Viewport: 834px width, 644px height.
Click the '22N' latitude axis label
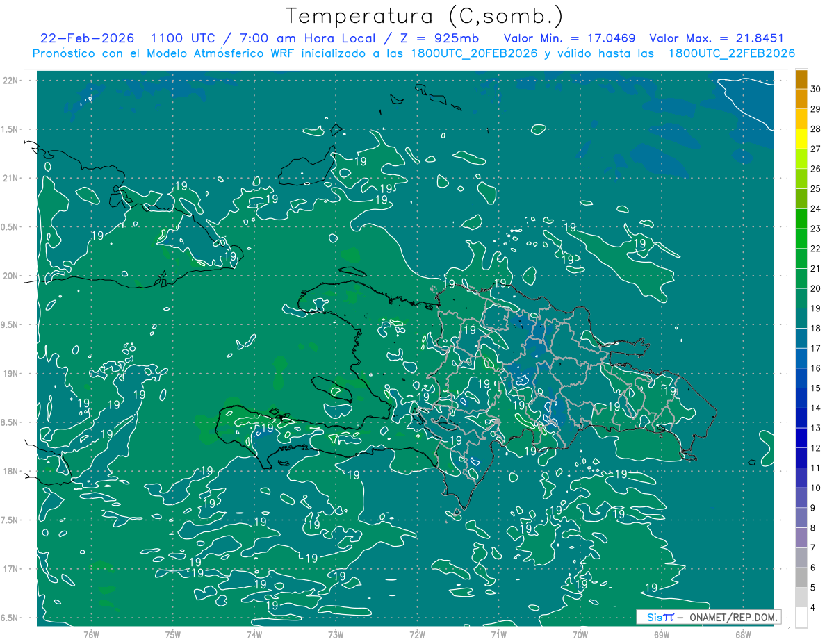click(10, 81)
